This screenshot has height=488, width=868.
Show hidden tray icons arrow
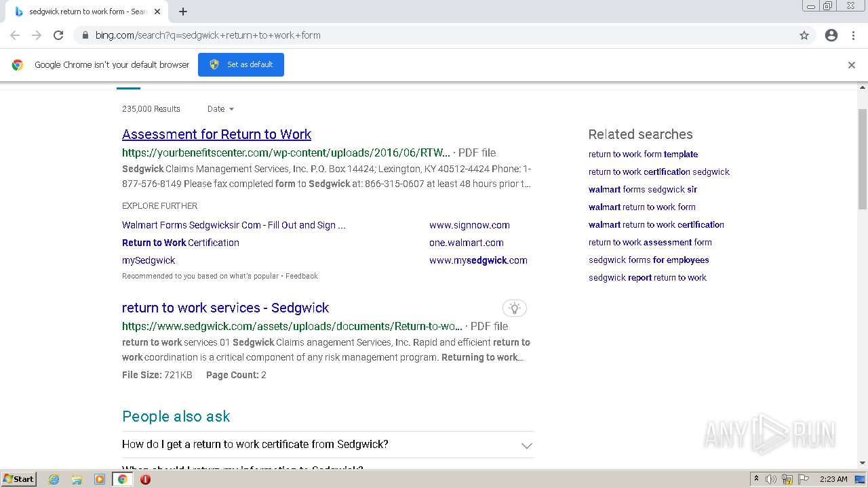[x=756, y=479]
